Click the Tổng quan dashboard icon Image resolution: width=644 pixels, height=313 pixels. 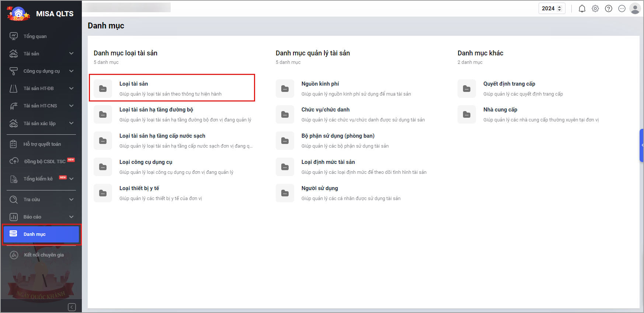[x=14, y=36]
